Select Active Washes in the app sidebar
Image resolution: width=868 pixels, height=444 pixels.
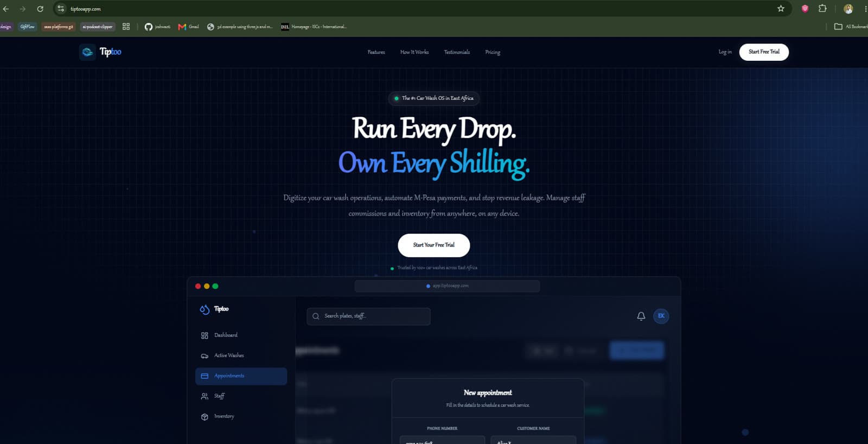(x=241, y=356)
